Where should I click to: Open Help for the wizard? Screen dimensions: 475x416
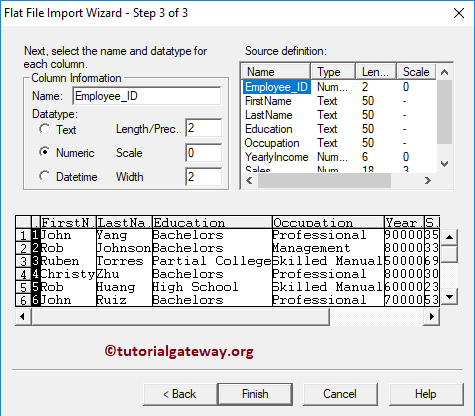(x=426, y=394)
